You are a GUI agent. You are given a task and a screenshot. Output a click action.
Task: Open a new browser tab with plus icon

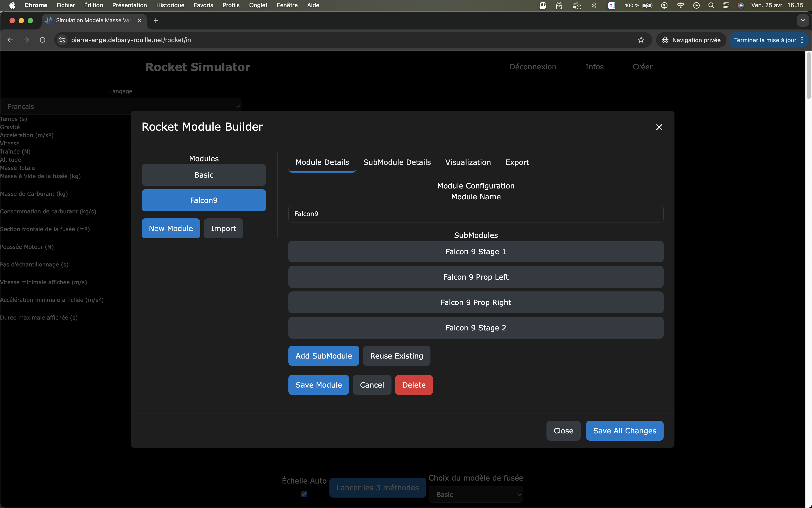point(156,20)
